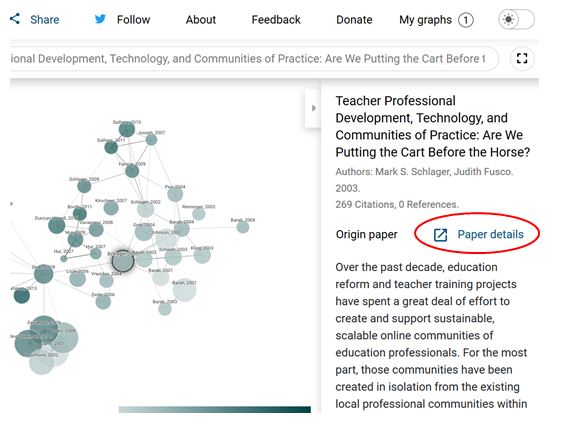Click the external link icon beside Paper details
This screenshot has height=447, width=568.
click(x=440, y=235)
